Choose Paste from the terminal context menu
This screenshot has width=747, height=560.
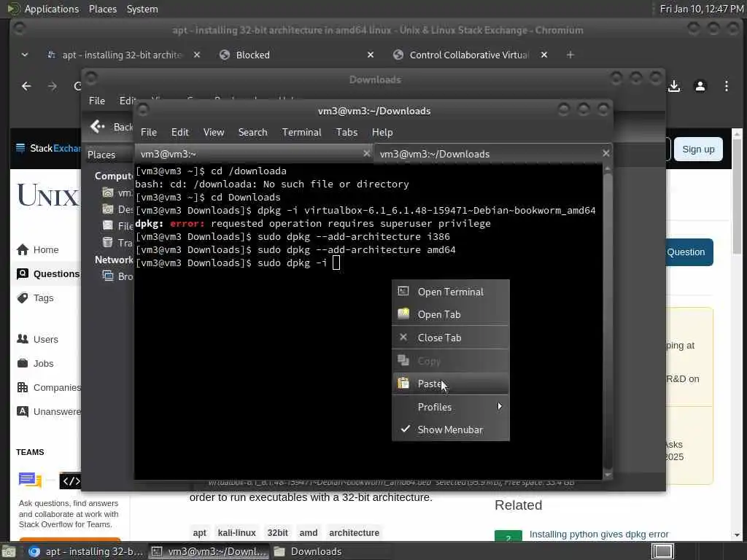451,384
